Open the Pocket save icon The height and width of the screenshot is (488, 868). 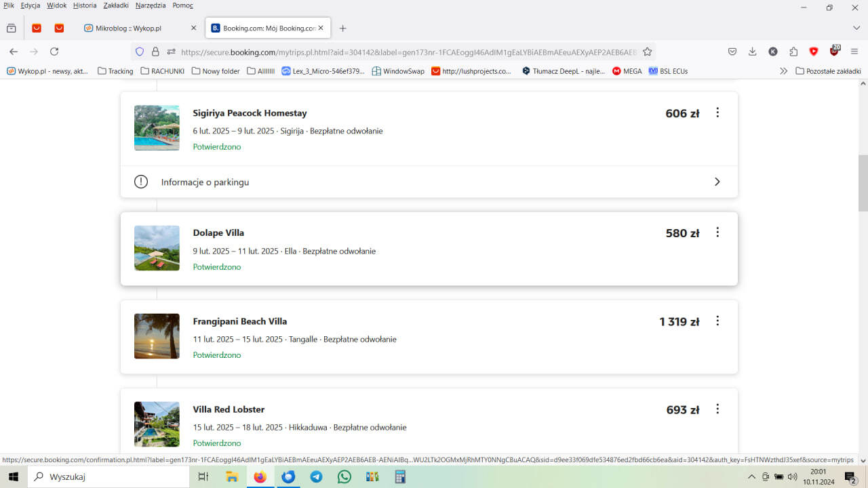(x=732, y=52)
